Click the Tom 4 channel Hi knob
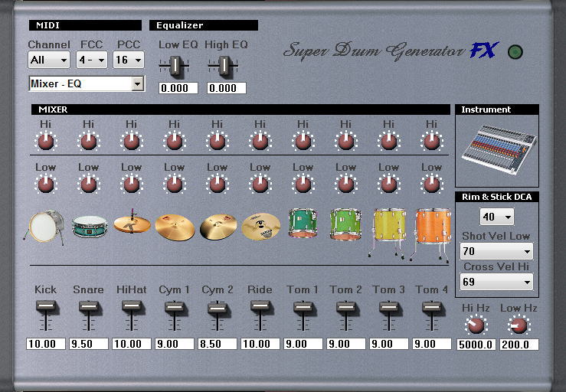Viewport: 566px width, 392px height. point(432,141)
